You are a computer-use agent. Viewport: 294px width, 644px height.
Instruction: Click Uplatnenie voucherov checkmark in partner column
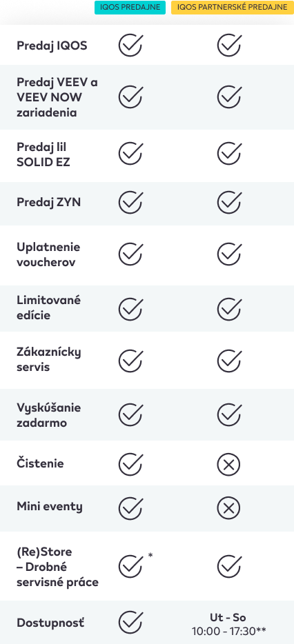pos(229,254)
